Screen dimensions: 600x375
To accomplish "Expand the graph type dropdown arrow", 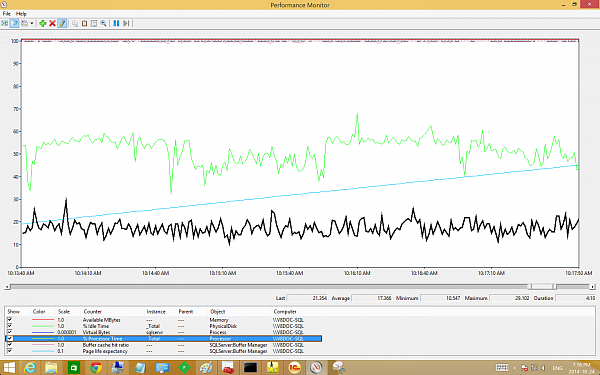I will (32, 23).
